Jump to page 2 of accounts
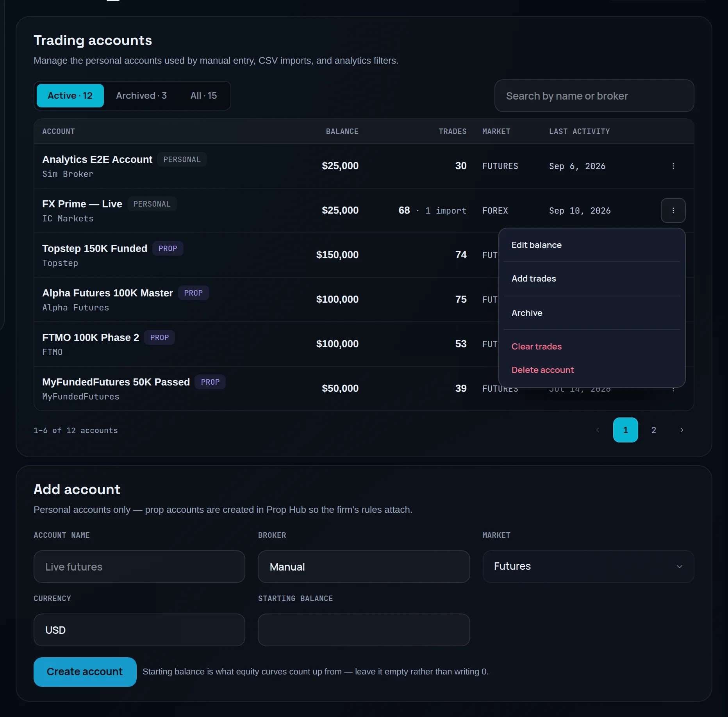The height and width of the screenshot is (717, 728). pos(653,430)
